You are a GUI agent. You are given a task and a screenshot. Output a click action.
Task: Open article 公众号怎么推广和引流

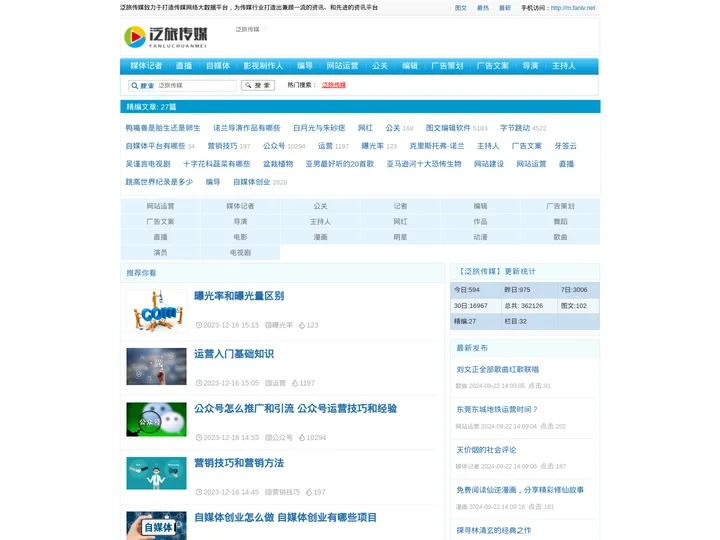pyautogui.click(x=295, y=409)
